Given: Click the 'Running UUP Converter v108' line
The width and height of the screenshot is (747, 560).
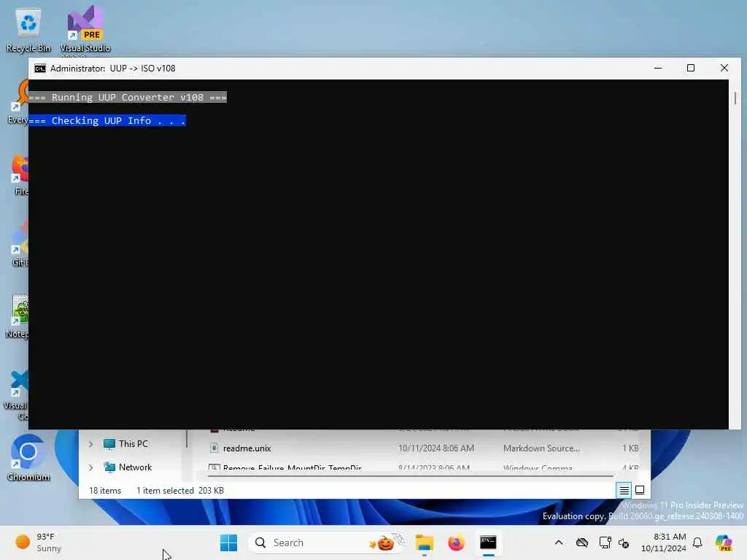Looking at the screenshot, I should 128,97.
